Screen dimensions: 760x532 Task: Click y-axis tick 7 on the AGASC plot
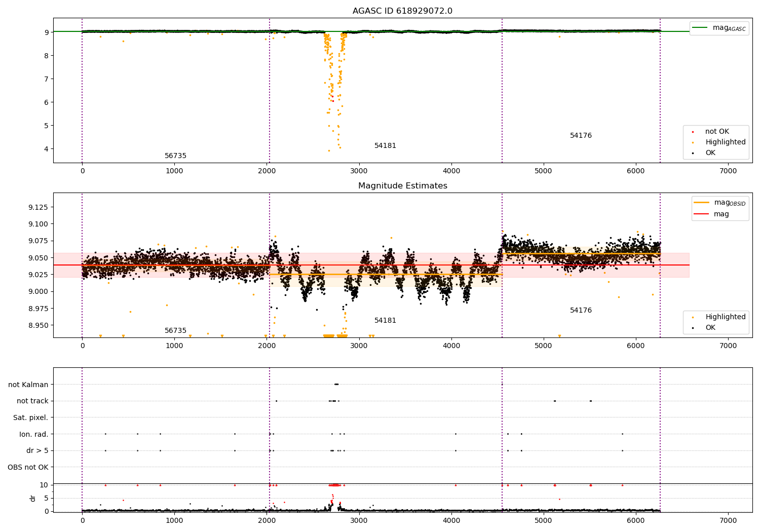[x=47, y=79]
